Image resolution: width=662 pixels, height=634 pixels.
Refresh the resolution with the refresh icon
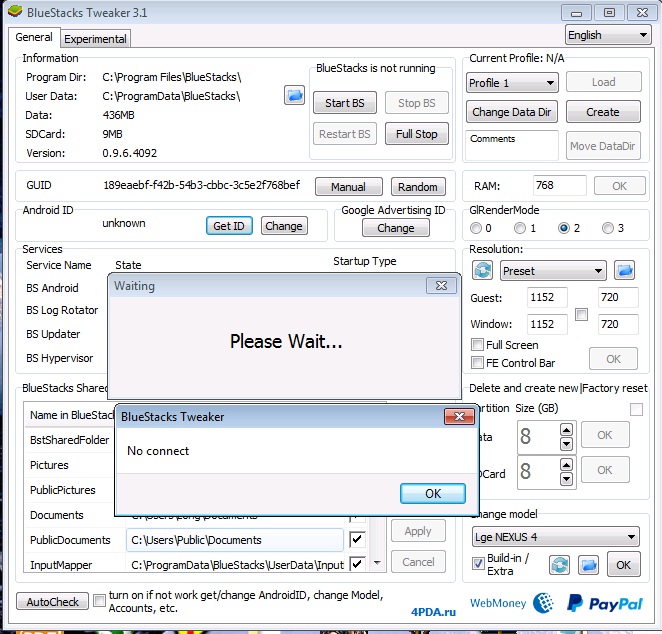(x=483, y=270)
